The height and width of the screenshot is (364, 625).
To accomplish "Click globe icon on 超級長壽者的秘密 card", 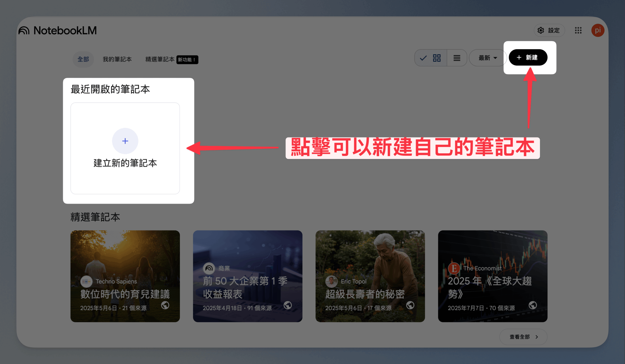I will (410, 305).
